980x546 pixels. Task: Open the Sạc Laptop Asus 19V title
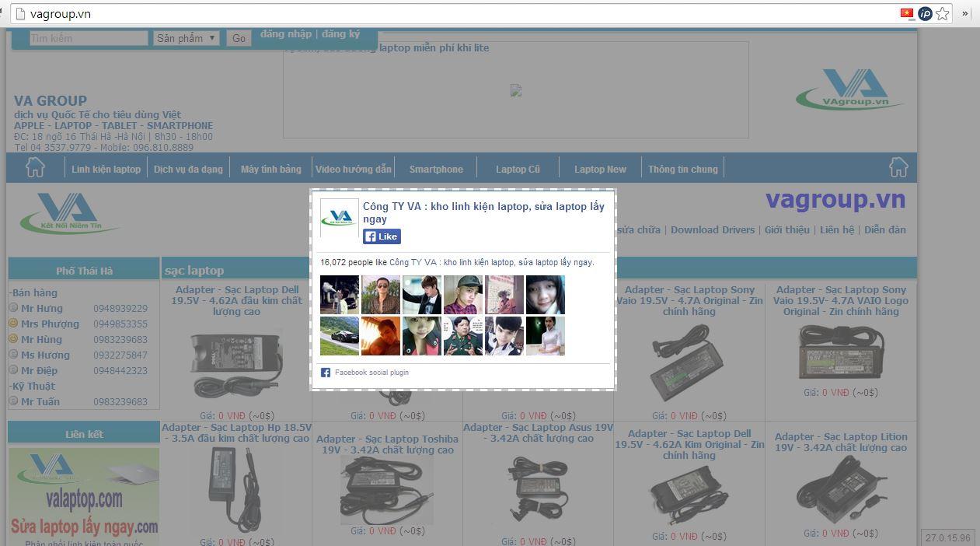click(x=538, y=433)
